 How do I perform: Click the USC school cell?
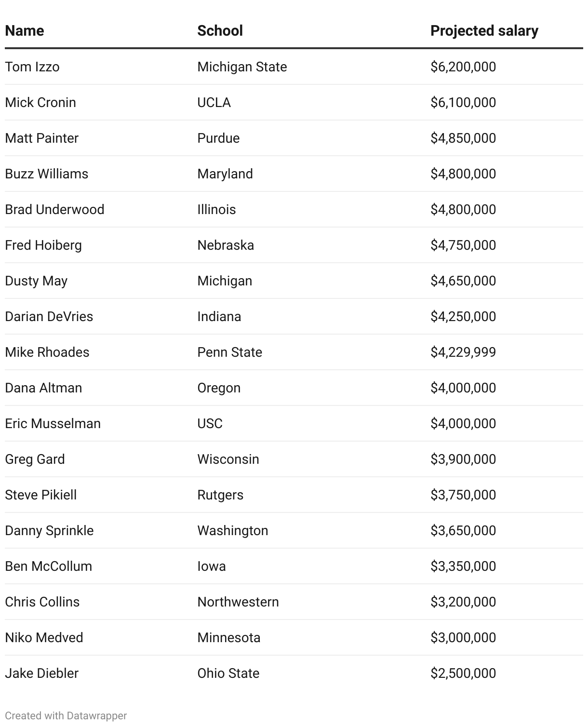pos(210,423)
